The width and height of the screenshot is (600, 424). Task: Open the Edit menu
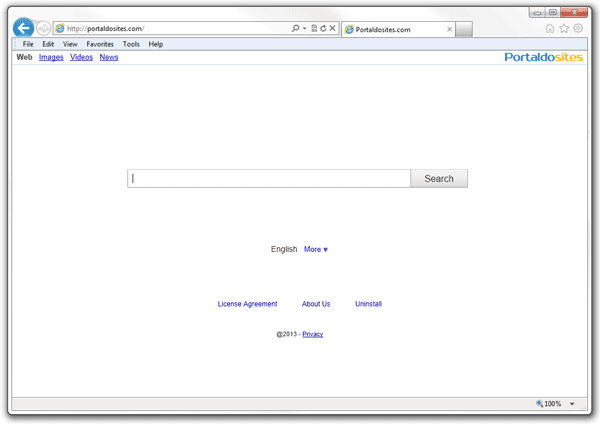pos(48,44)
